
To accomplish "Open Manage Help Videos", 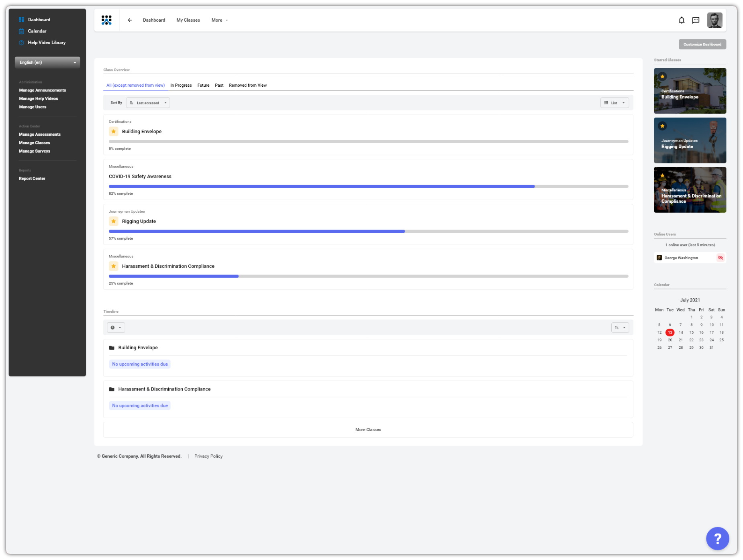I will coord(39,98).
